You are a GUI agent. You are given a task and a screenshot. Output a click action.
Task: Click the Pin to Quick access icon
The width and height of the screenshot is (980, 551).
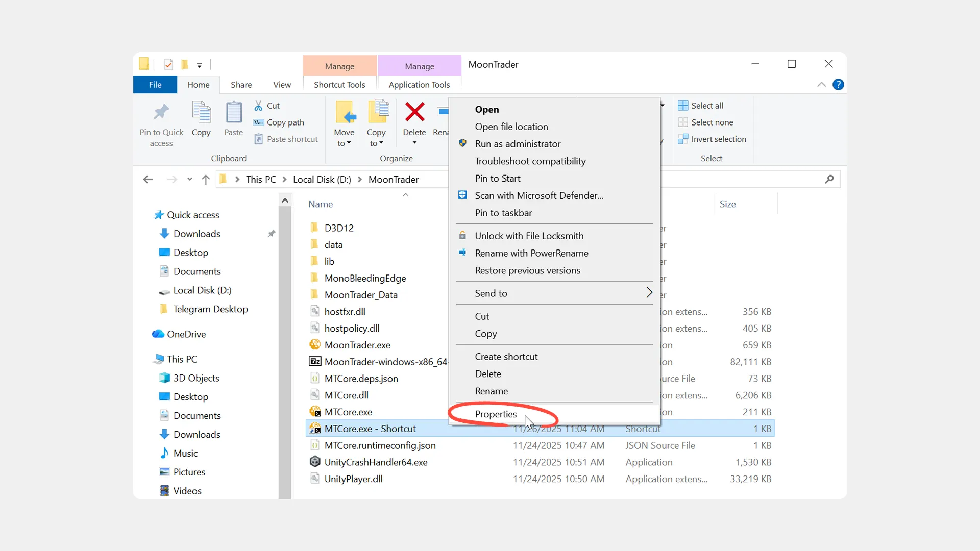[x=161, y=112]
